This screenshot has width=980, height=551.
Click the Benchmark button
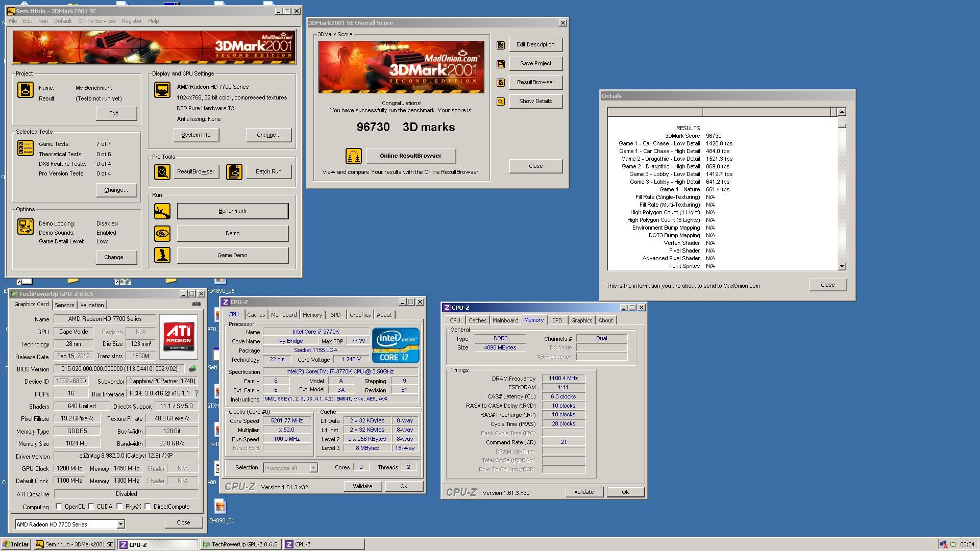click(233, 211)
